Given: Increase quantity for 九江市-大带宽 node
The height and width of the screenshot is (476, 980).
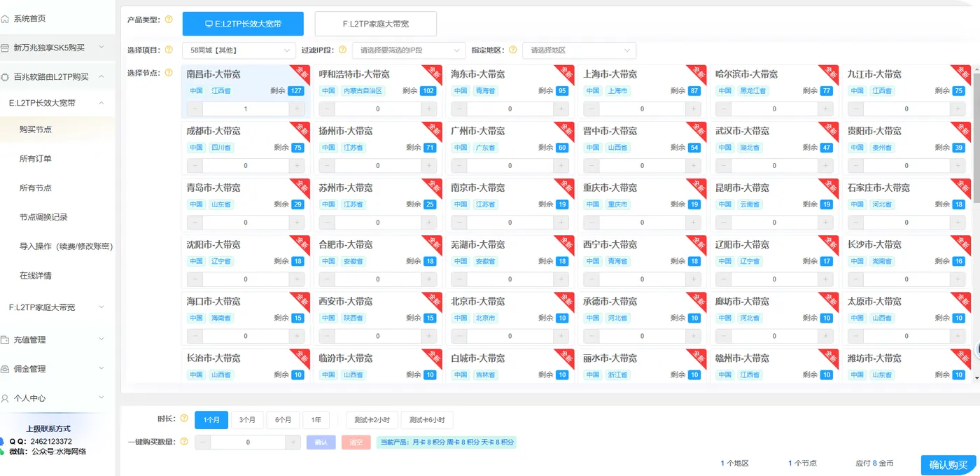Looking at the screenshot, I should tap(958, 109).
